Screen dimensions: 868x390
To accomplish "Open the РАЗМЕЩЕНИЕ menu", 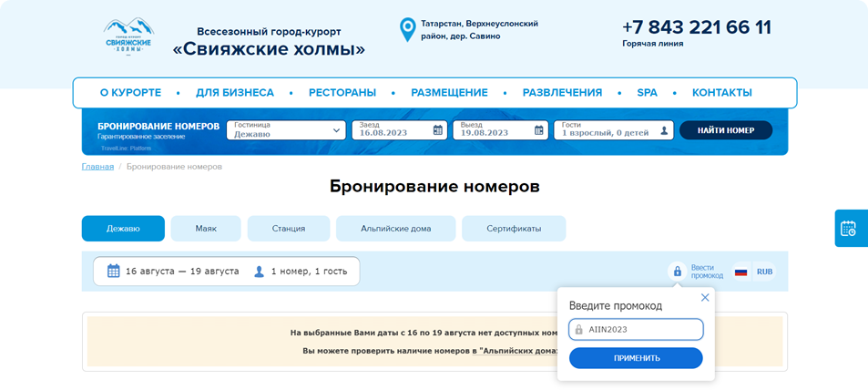I will tap(449, 93).
